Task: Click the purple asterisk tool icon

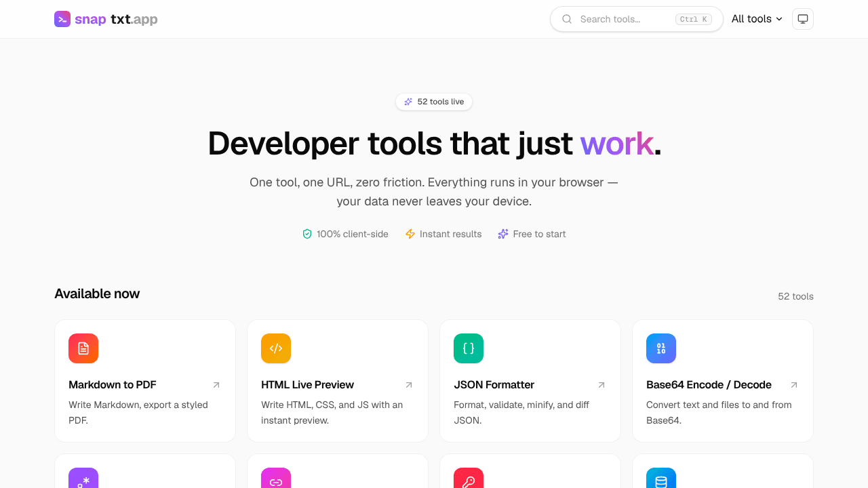Action: [x=83, y=478]
